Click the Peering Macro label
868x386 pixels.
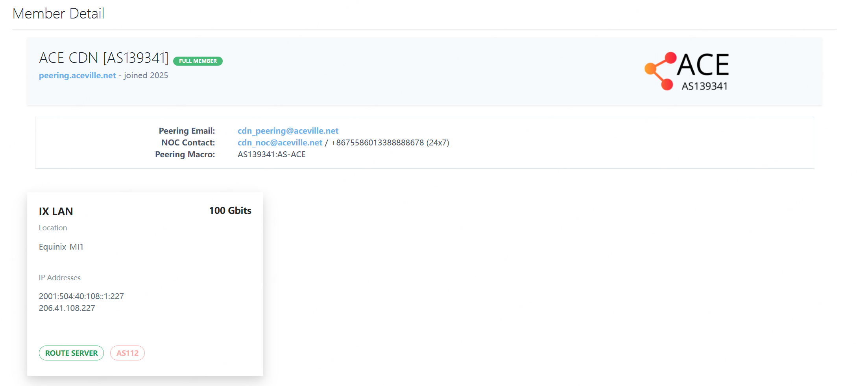point(185,154)
